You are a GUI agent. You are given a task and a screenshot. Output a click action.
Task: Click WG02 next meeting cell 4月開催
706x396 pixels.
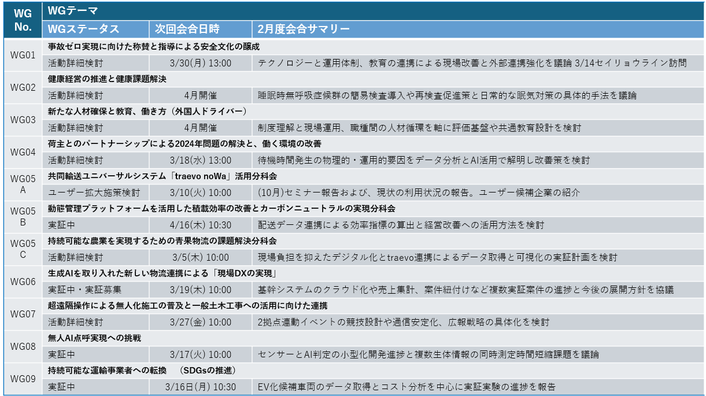click(x=200, y=95)
